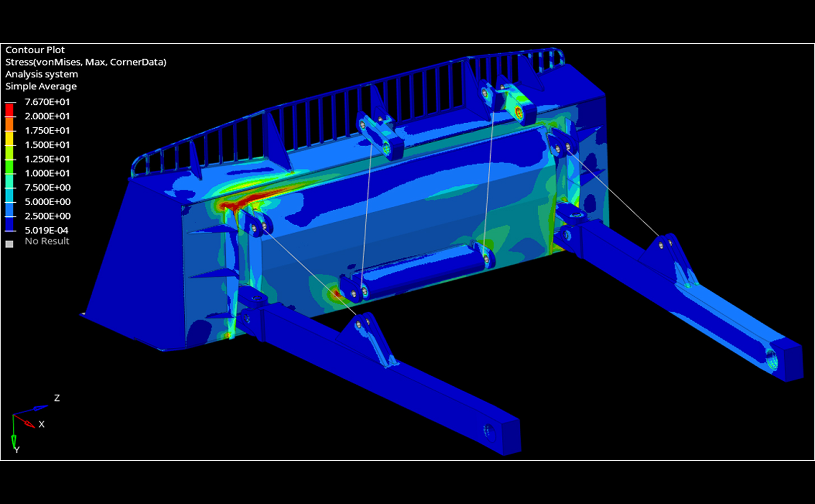Select the legend value 2.500E+00
Image resolution: width=815 pixels, height=504 pixels.
[x=48, y=216]
